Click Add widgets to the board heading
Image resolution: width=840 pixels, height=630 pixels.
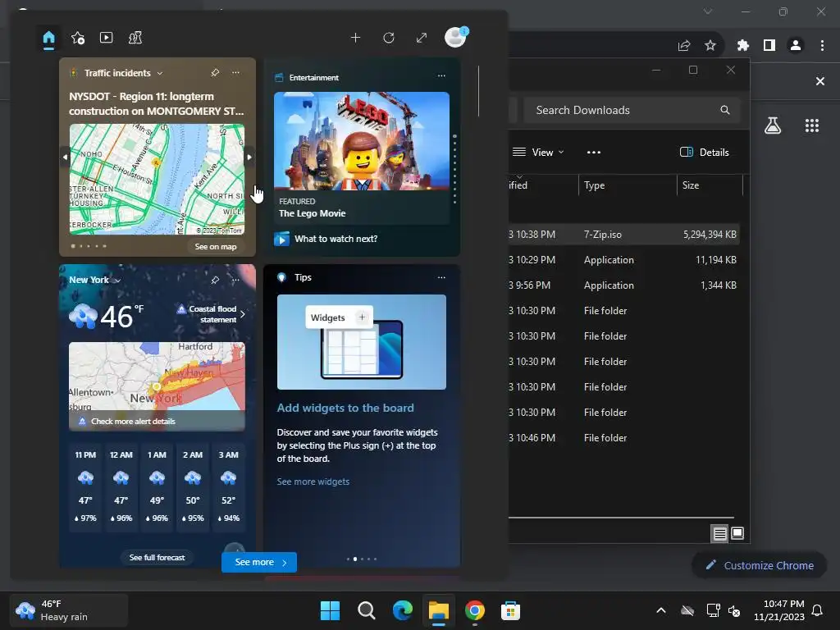(x=345, y=409)
